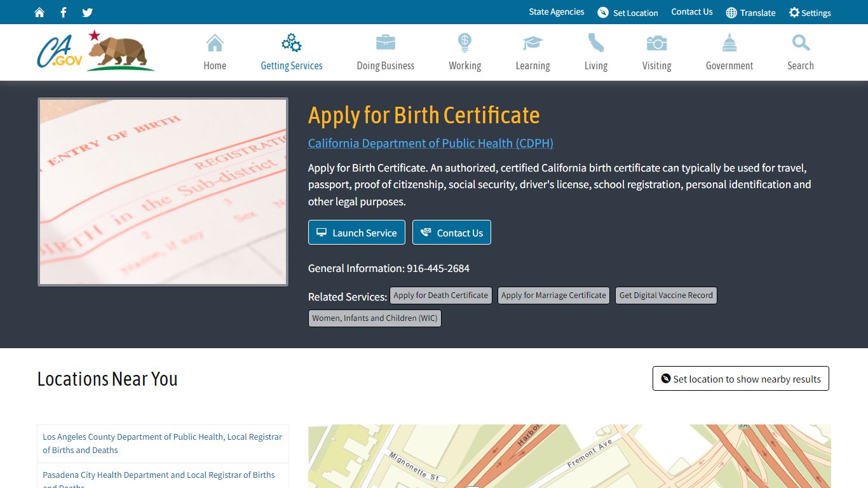This screenshot has height=488, width=868.
Task: Click the Set Location compass icon
Action: [603, 13]
